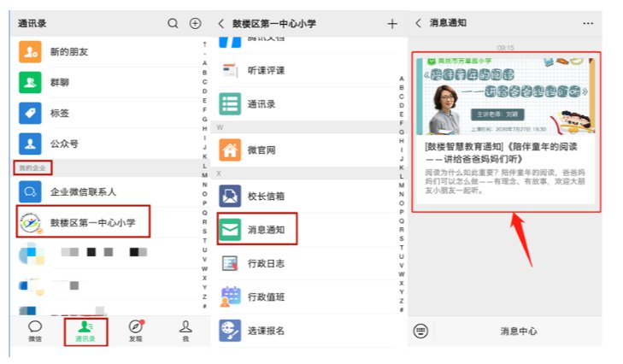Open 公众号 official accounts icon
The image size is (623, 364).
coord(30,143)
